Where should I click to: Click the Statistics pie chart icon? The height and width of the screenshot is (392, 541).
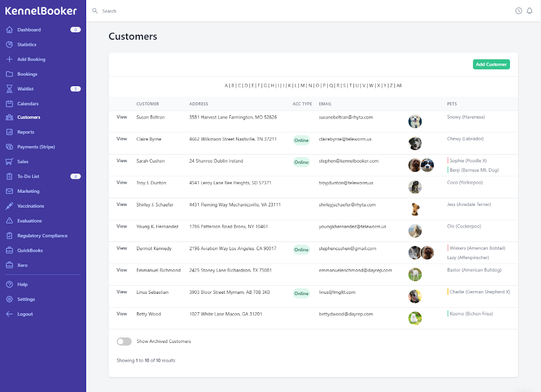(9, 45)
